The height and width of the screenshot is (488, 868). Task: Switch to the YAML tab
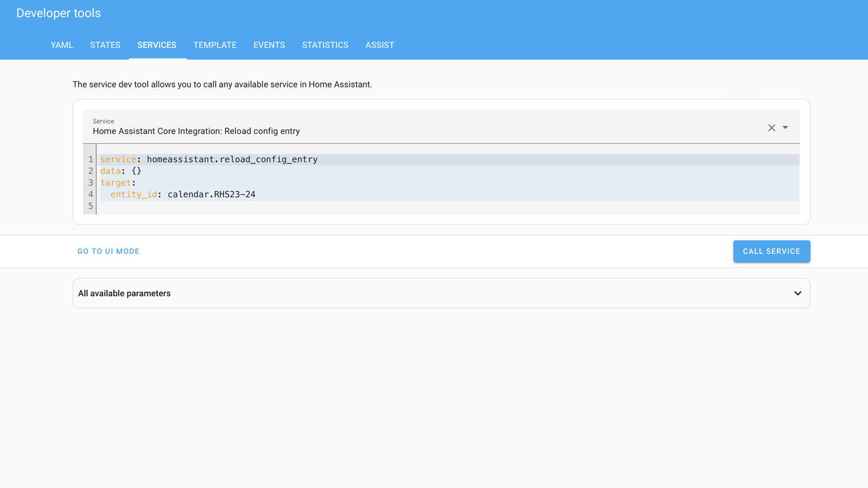click(x=62, y=45)
